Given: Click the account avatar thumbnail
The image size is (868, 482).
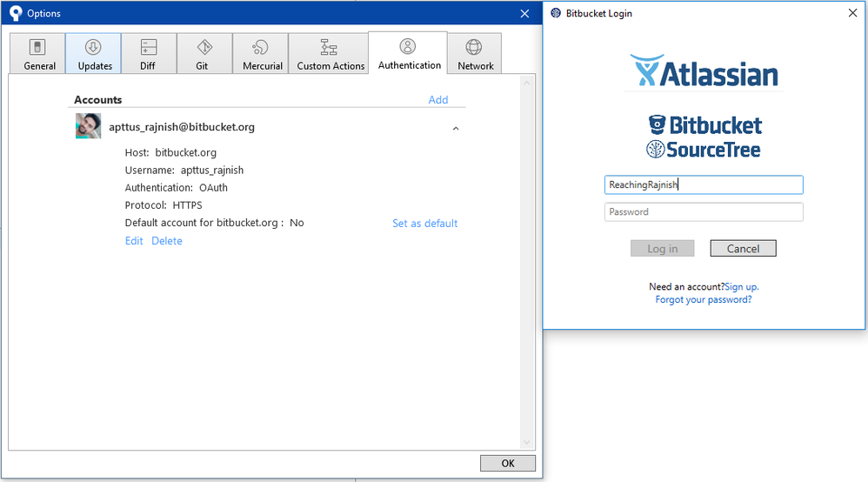Looking at the screenshot, I should [x=88, y=126].
